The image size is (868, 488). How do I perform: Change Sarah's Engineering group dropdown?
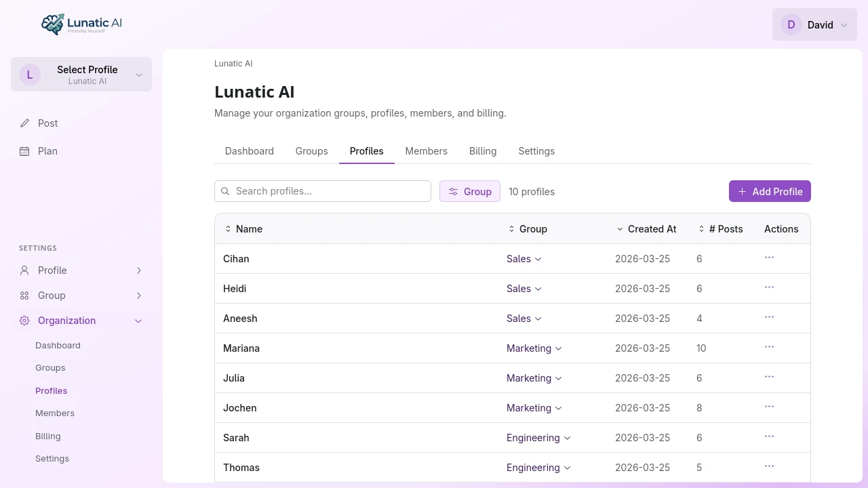click(539, 438)
